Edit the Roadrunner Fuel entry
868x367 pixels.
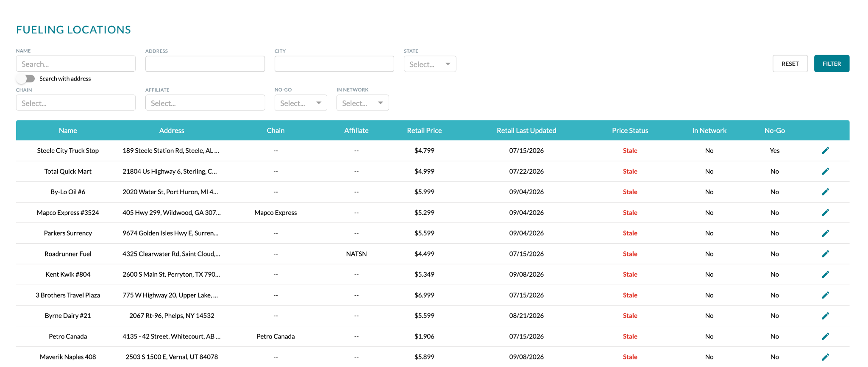coord(825,254)
